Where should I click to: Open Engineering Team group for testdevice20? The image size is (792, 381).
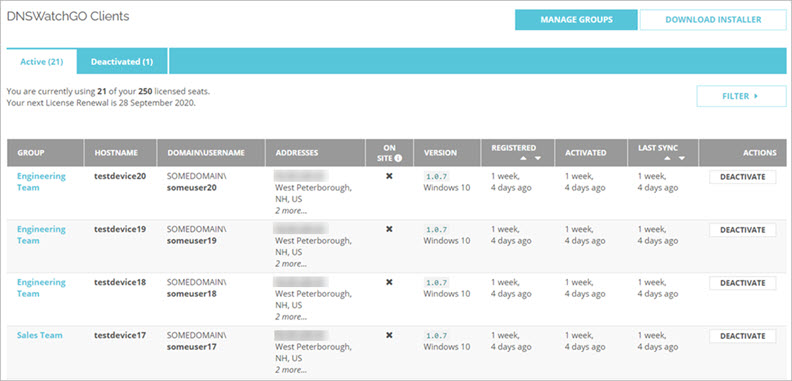[41, 181]
